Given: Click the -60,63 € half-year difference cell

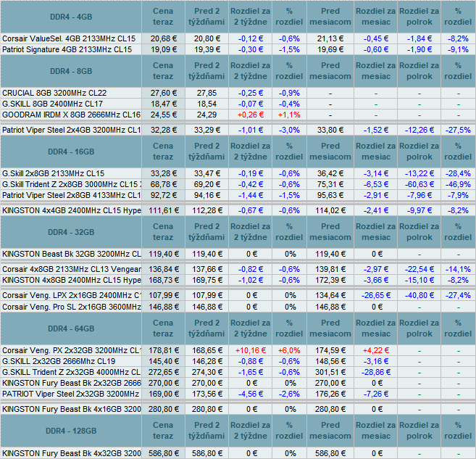Looking at the screenshot, I should coord(419,184).
